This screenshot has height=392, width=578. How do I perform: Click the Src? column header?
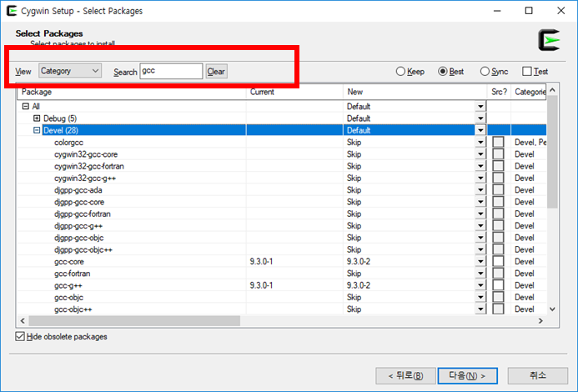click(499, 92)
